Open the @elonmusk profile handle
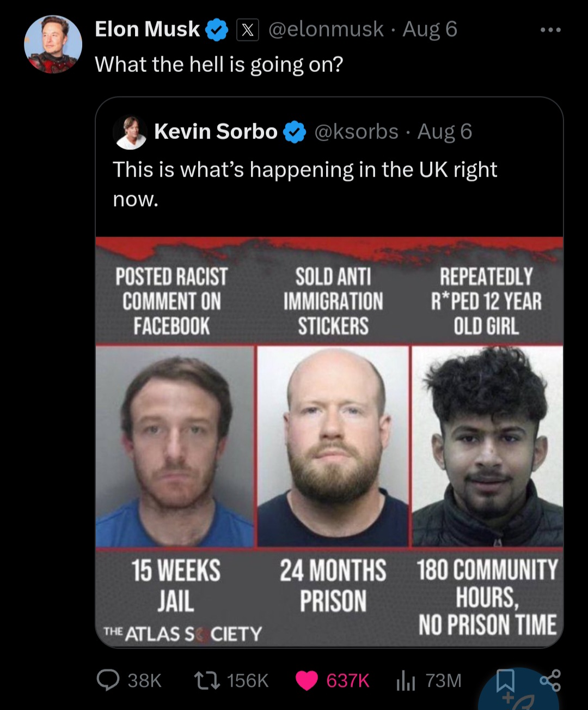588x710 pixels. pos(324,29)
